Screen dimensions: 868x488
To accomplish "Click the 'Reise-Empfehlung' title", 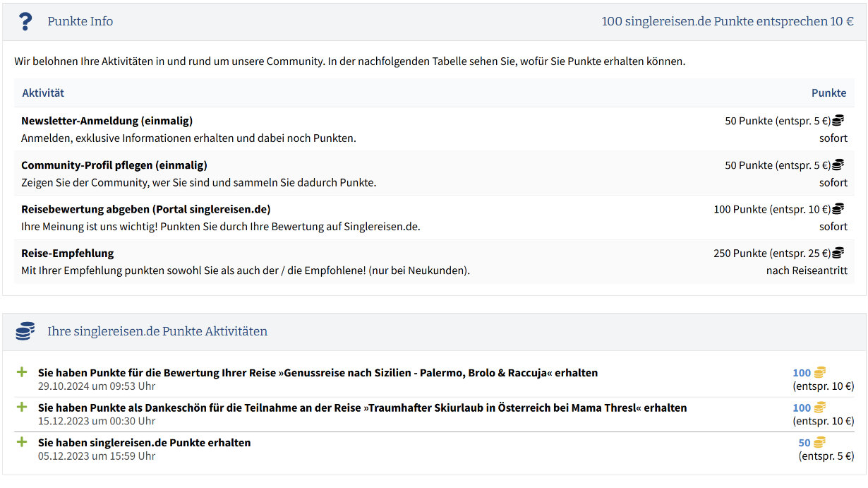I will [x=67, y=253].
